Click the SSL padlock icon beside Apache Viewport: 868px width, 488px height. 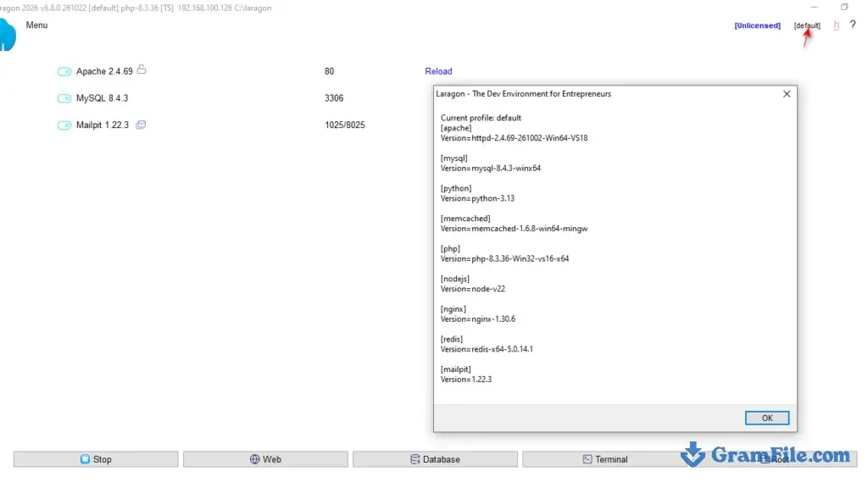[x=142, y=69]
